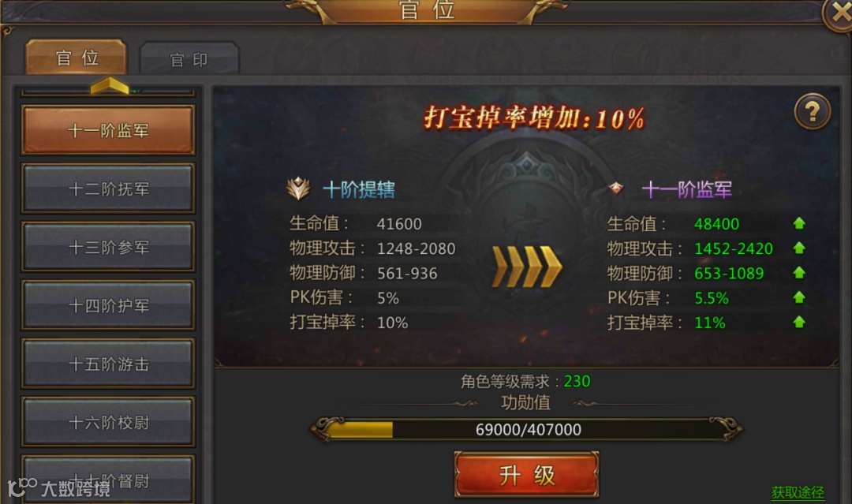The image size is (852, 504).
Task: Click the green arrow beside PK伤害 5.5%
Action: 798,297
